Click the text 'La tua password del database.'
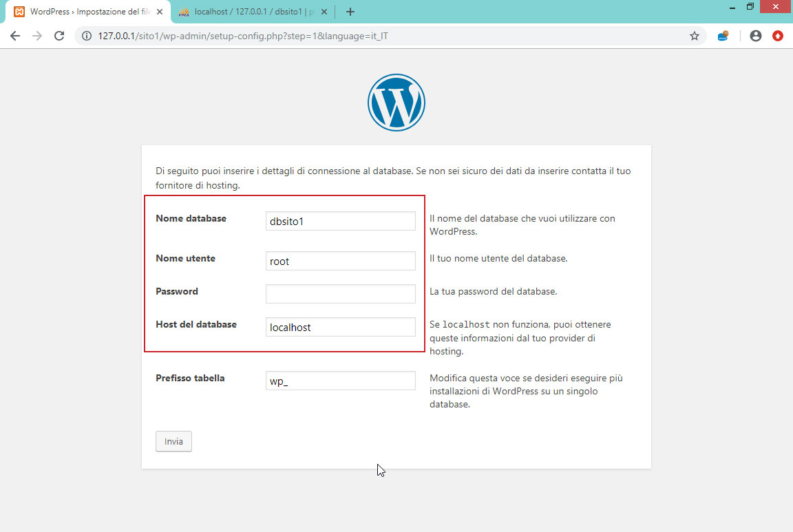Screen dimensions: 793x532 pos(493,292)
